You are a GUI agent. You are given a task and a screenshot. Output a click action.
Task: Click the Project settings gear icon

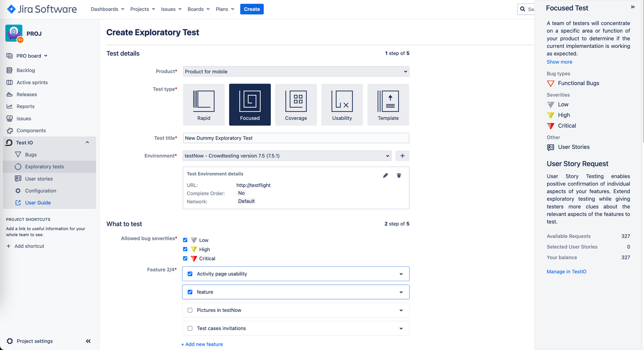[x=10, y=341]
